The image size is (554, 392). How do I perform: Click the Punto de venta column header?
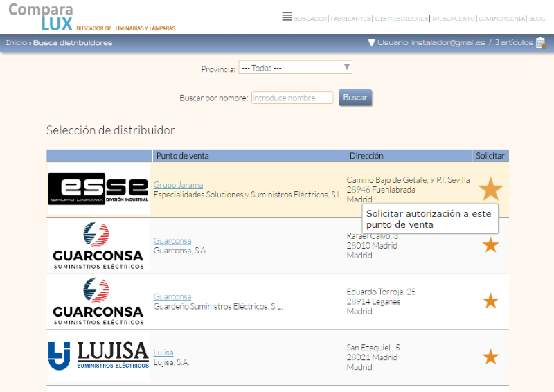tap(249, 156)
